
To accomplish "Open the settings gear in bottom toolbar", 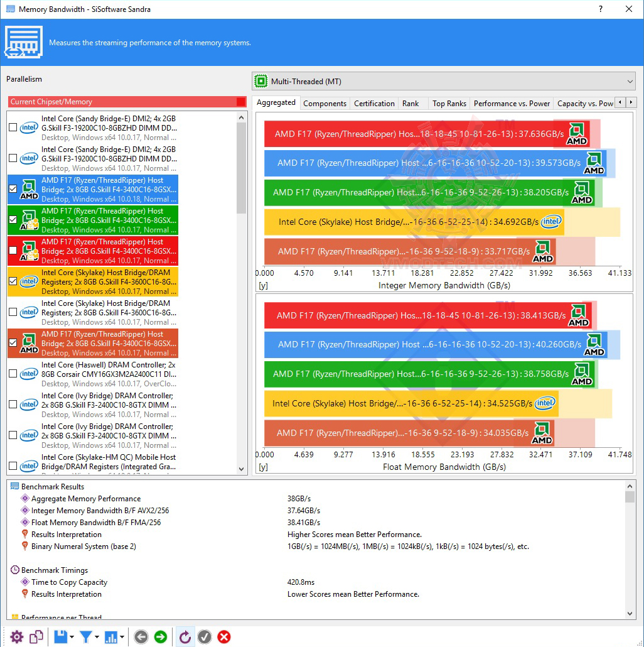I will [x=16, y=637].
